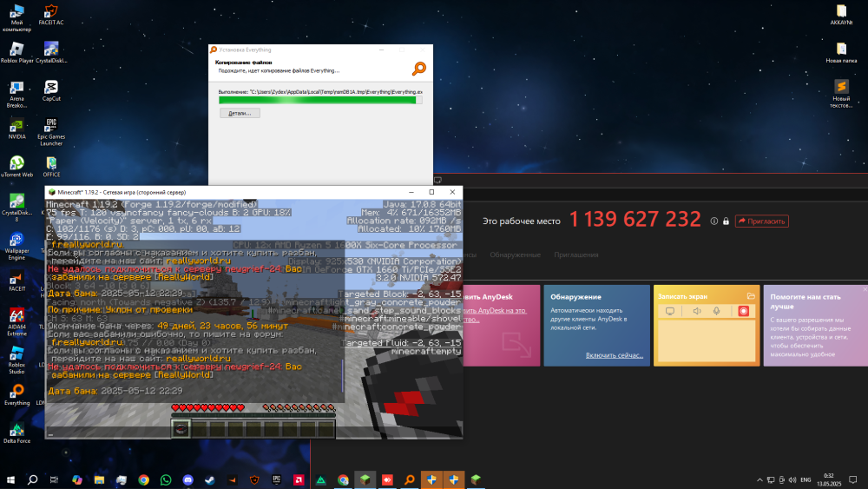Screen dimensions: 868x489
Task: Open Copilot from the taskbar
Action: pyautogui.click(x=77, y=479)
